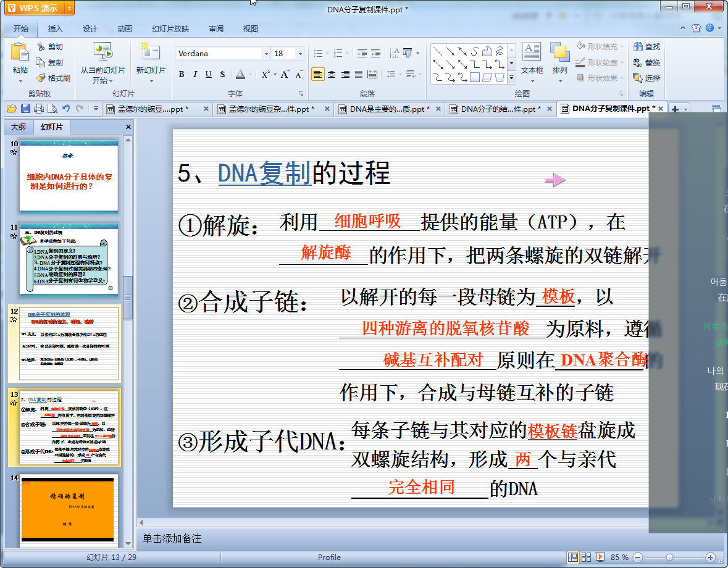Open the 插入 (Insert) ribbon tab

[x=55, y=29]
